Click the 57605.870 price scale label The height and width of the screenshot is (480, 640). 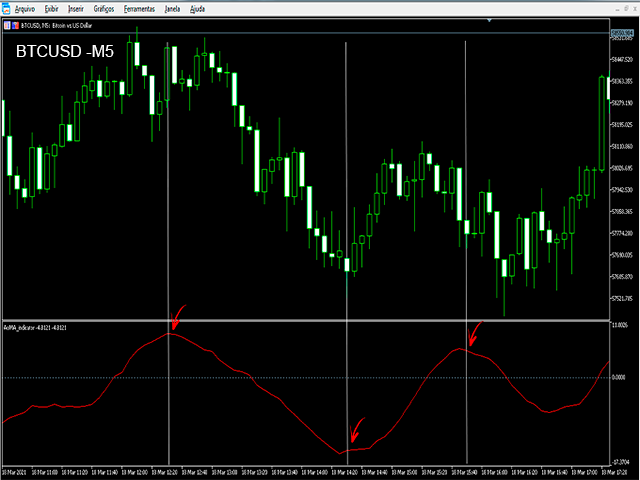tap(622, 277)
